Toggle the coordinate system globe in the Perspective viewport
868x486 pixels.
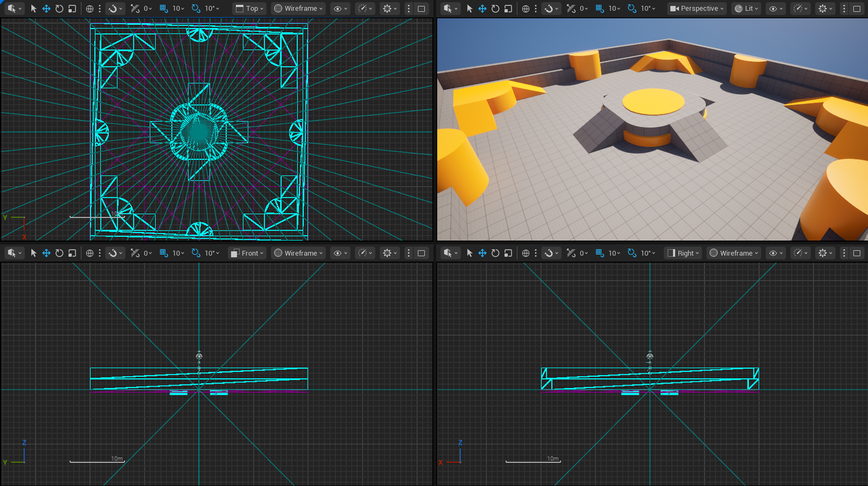coord(526,9)
